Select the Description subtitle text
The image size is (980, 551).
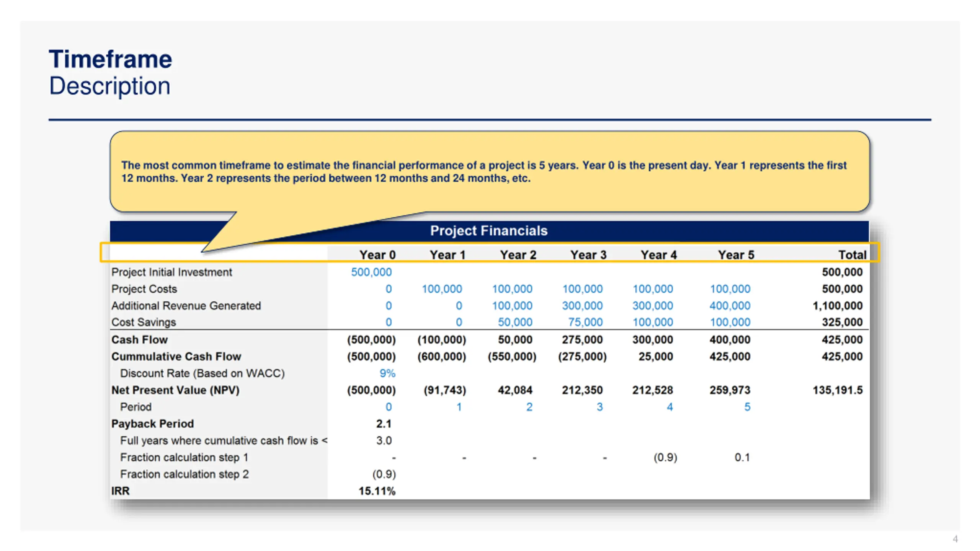tap(109, 86)
